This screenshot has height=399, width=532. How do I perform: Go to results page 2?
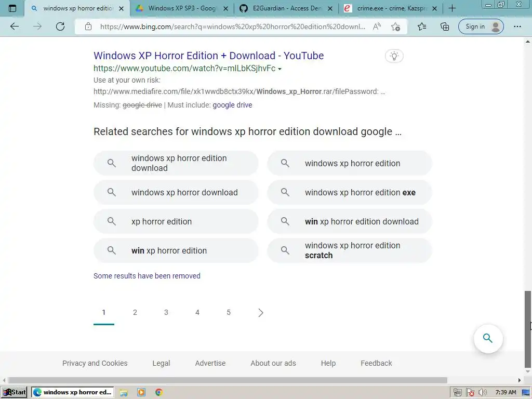click(135, 312)
